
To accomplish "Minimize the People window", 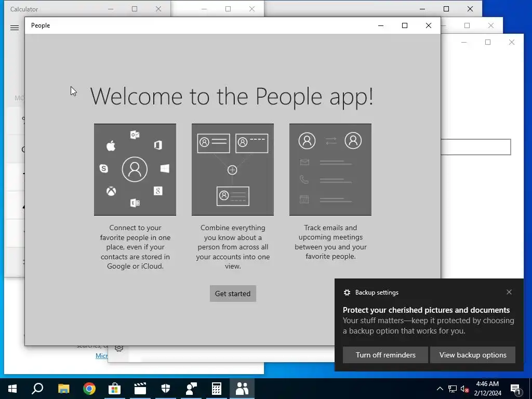I will (381, 25).
